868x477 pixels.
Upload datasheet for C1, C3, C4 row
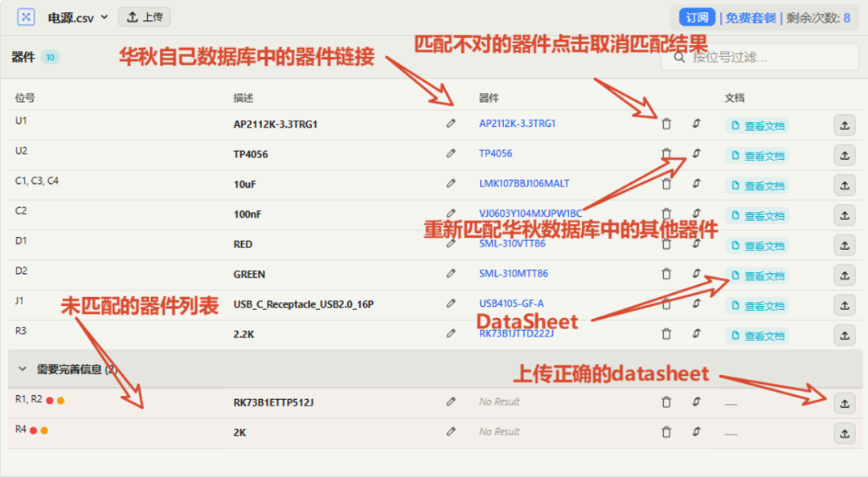(845, 185)
